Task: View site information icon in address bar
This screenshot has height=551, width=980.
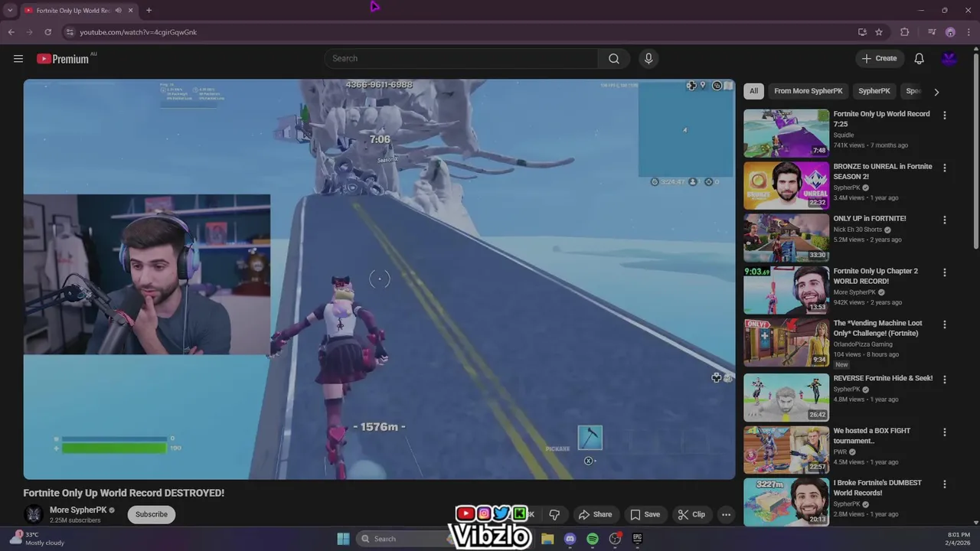Action: [x=70, y=32]
